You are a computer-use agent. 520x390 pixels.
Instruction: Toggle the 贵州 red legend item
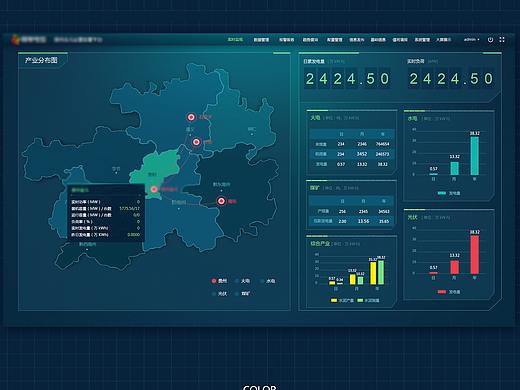[219, 281]
